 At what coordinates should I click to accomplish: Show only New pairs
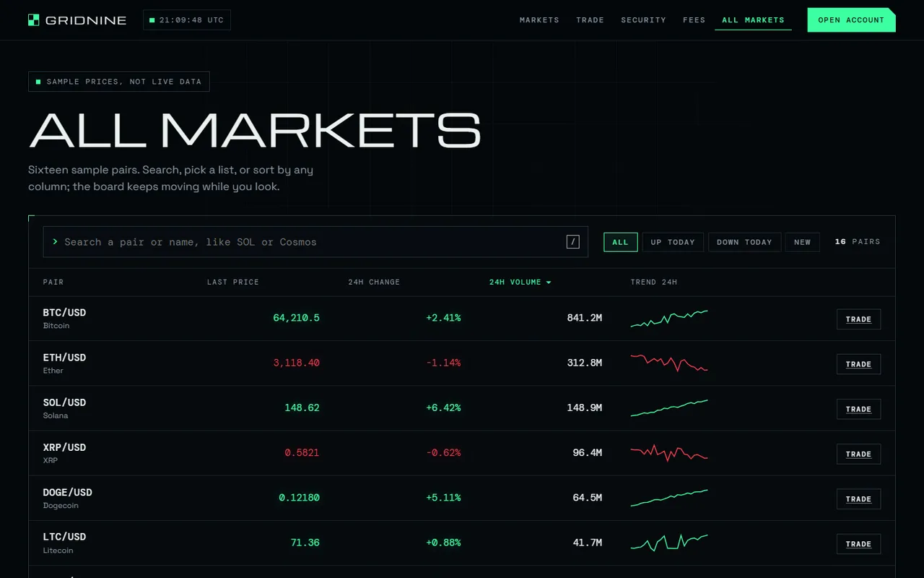click(803, 242)
